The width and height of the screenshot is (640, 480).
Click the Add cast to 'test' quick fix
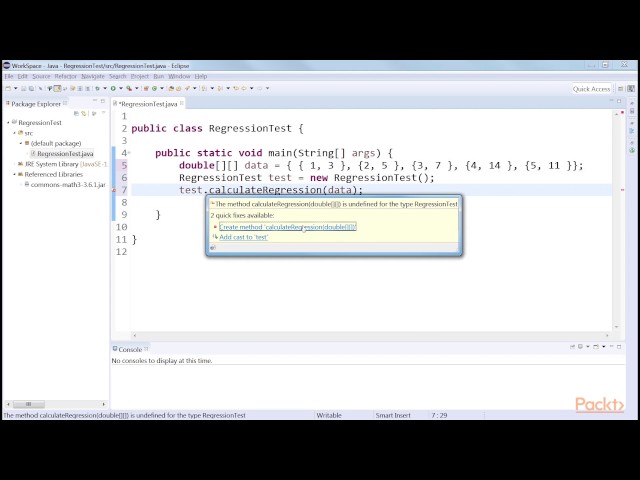(244, 237)
